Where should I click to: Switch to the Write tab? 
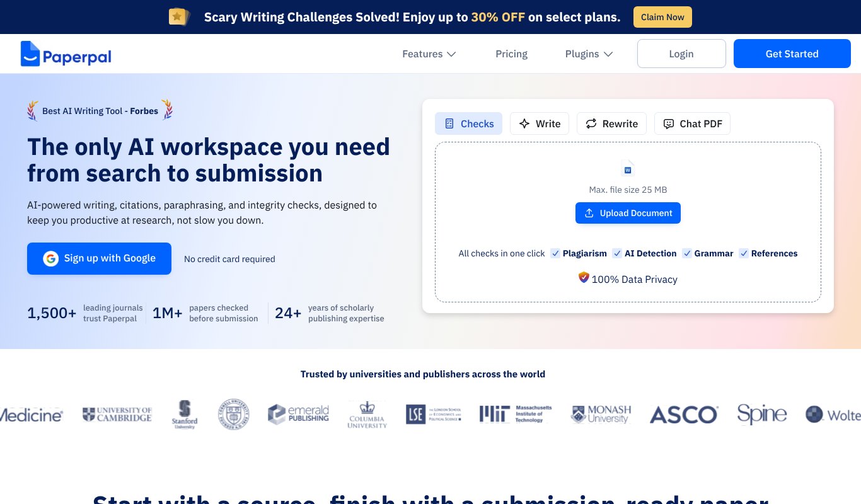(540, 123)
